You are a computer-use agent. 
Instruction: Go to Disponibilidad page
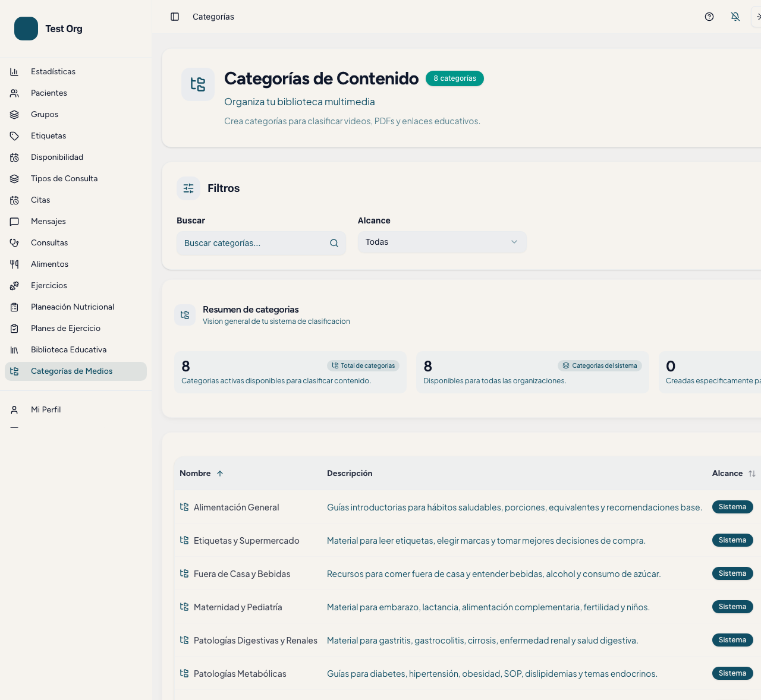tap(76, 157)
